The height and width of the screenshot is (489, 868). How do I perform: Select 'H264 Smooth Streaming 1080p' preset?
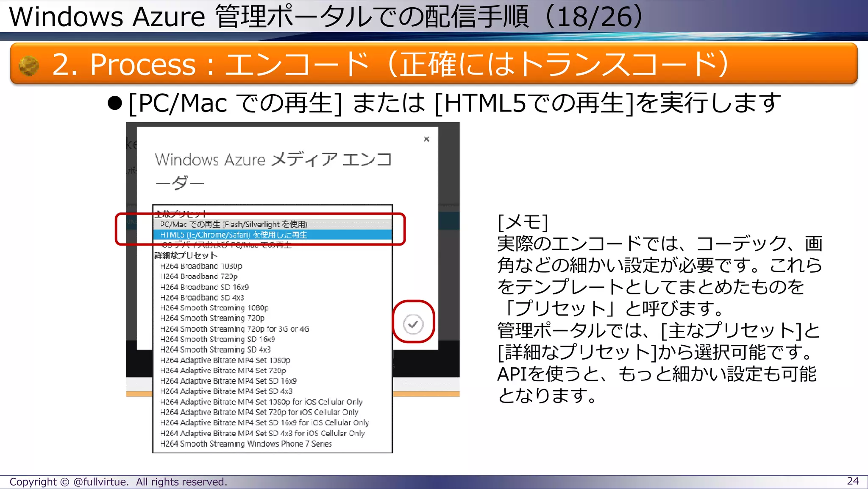pyautogui.click(x=273, y=307)
